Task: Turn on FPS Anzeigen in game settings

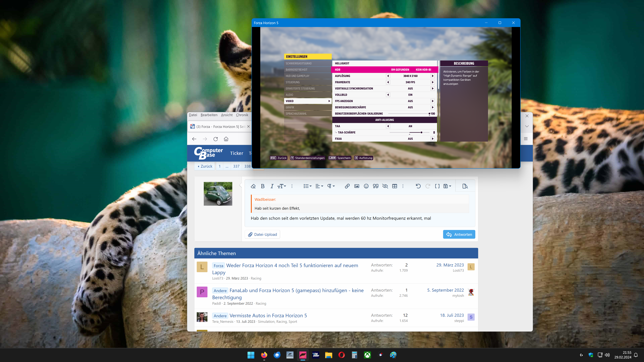Action: click(433, 101)
